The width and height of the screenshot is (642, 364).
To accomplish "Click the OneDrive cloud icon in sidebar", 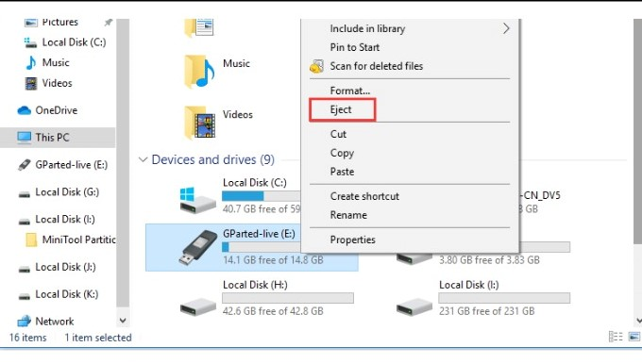I will pos(25,110).
